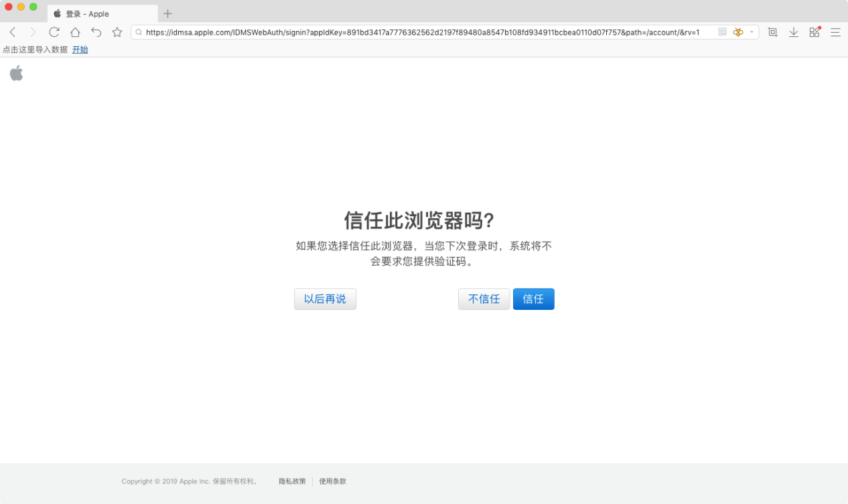
Task: Click the screenshot capture toolbar icon
Action: pos(772,32)
